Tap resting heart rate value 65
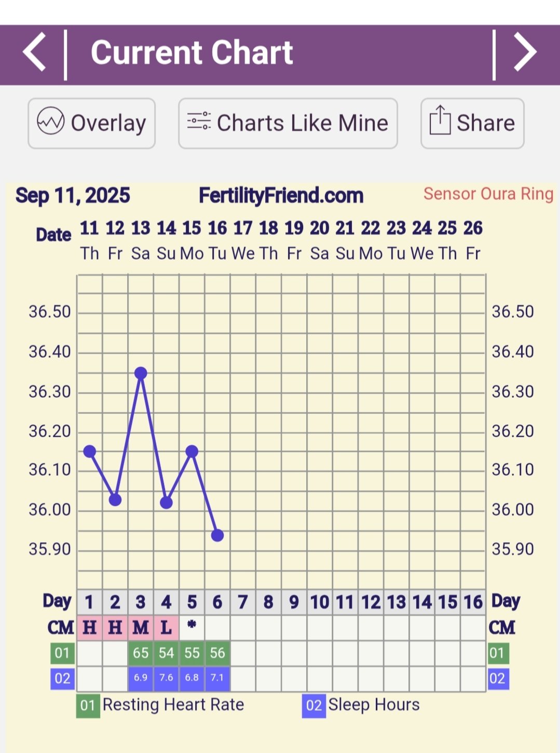Viewport: 560px width, 753px height. click(x=141, y=653)
